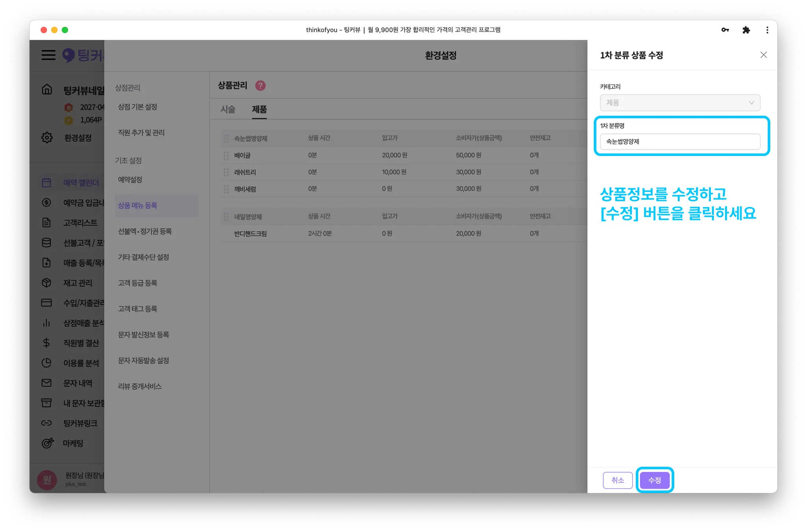This screenshot has width=807, height=532.
Task: Click the drag handle beside 베이글
Action: tap(226, 156)
